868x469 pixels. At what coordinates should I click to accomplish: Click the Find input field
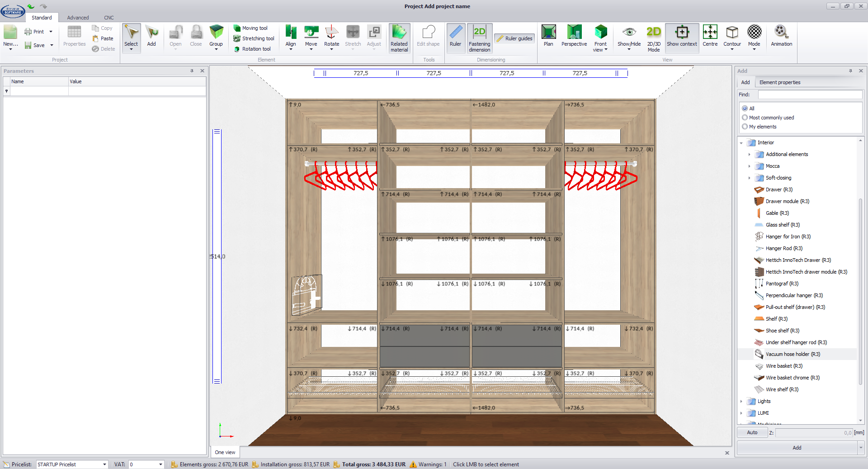click(810, 95)
